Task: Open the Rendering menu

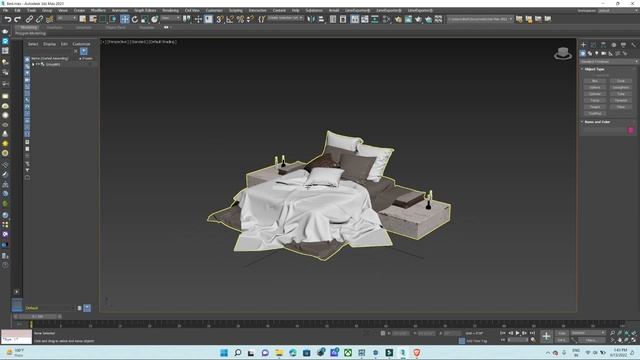Action: point(170,11)
